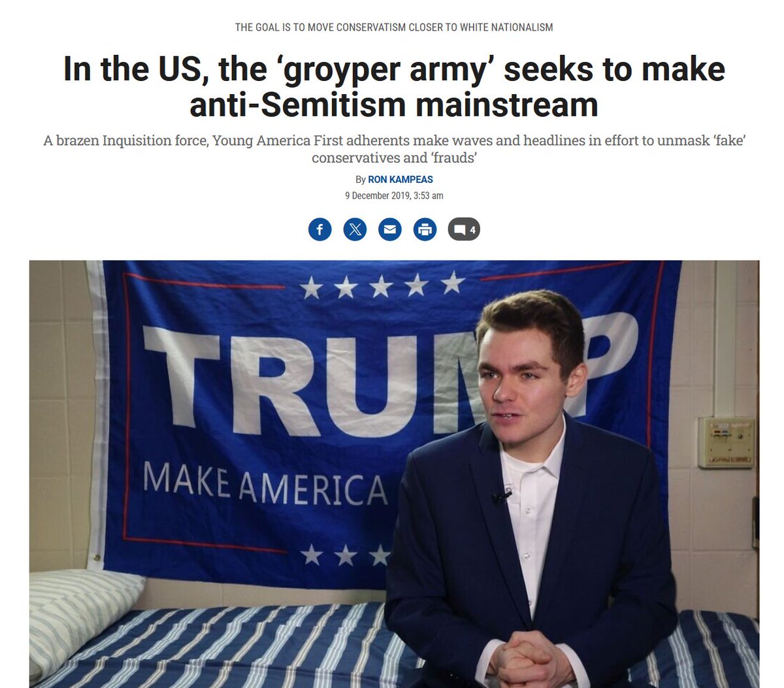Open the article's main photo
Screen dimensions: 784x688
tap(394, 474)
